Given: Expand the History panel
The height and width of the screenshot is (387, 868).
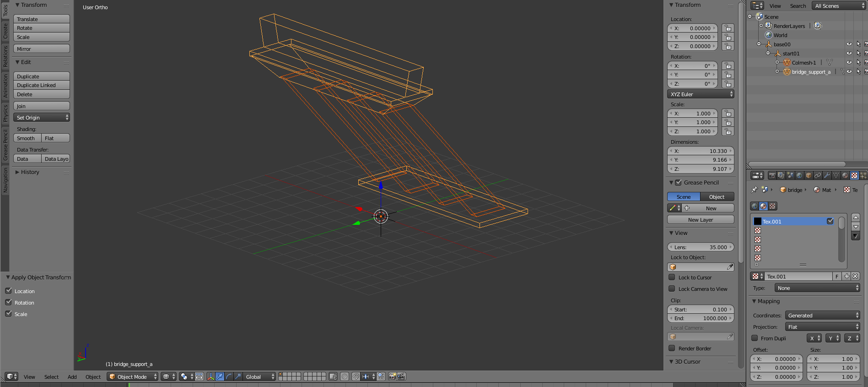Looking at the screenshot, I should point(30,172).
